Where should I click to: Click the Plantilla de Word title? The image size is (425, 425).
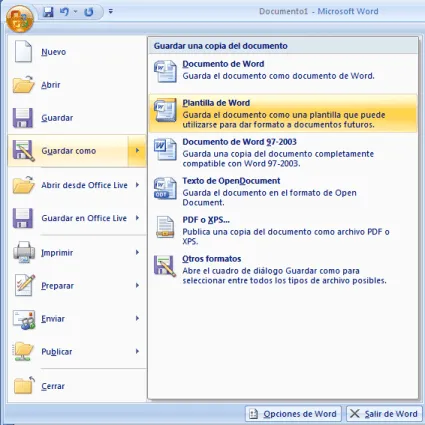click(216, 103)
